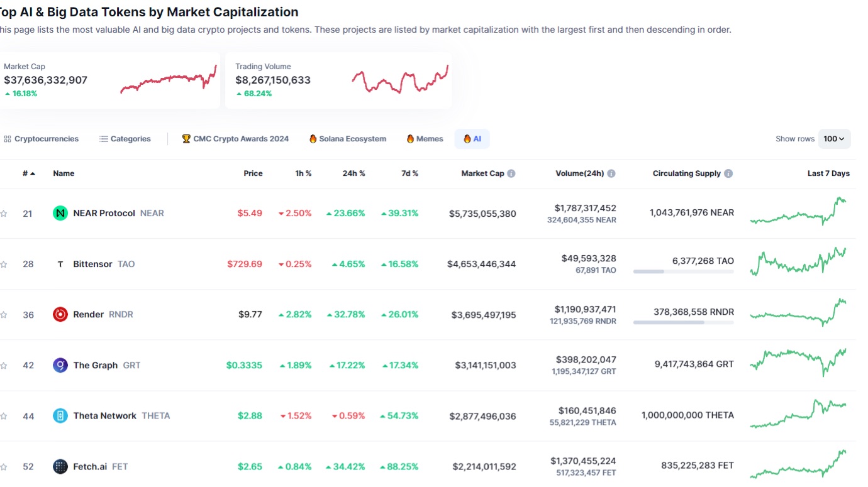868x487 pixels.
Task: Click The Graph coin logo
Action: click(x=60, y=365)
